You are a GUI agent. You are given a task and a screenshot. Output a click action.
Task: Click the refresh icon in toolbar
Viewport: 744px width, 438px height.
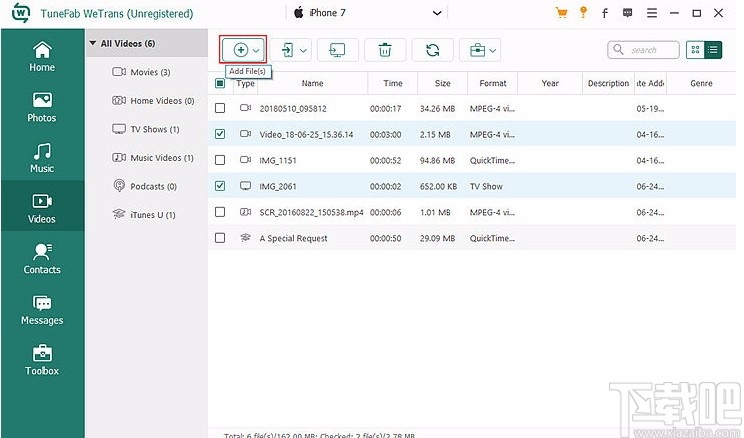pos(432,50)
